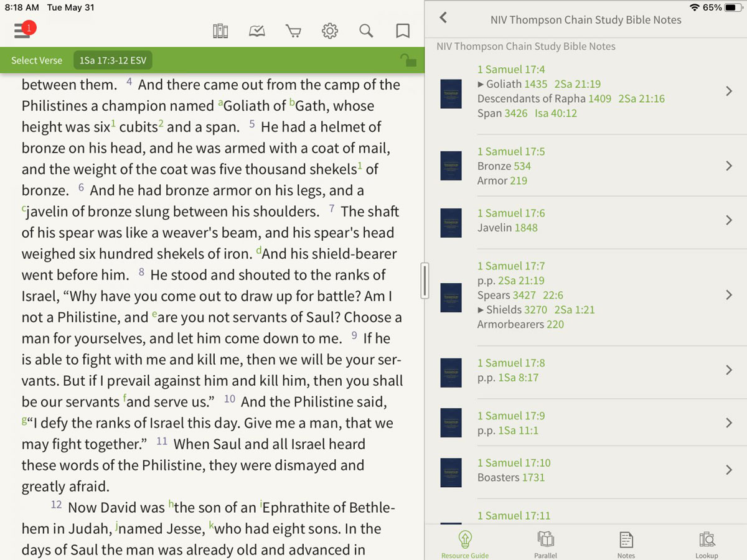Tap the search magnifier icon

pos(366,31)
